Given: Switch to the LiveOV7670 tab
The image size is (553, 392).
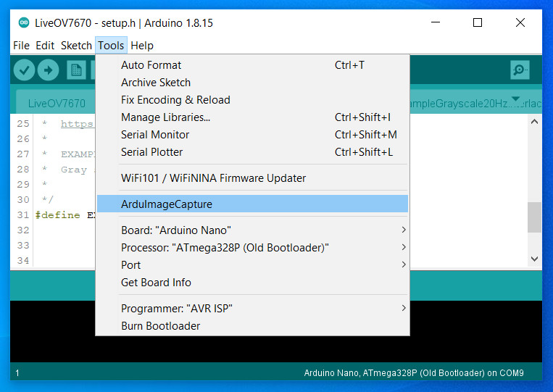Looking at the screenshot, I should pos(57,104).
